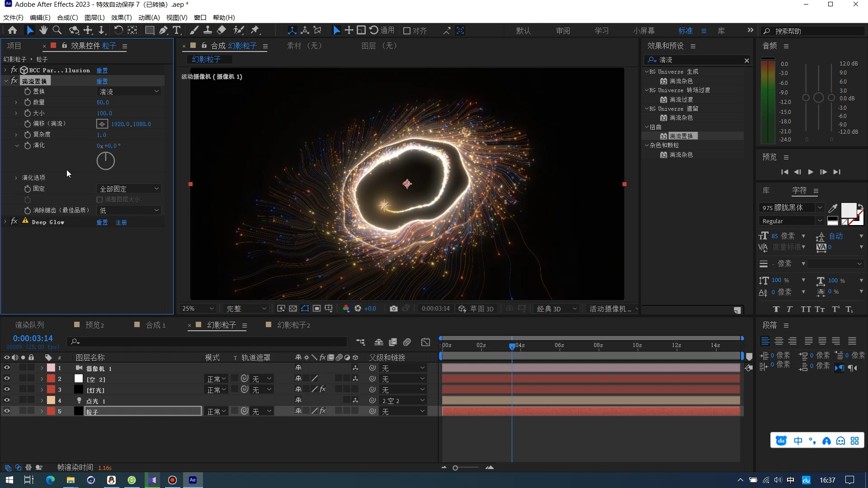This screenshot has height=488, width=868.
Task: Select the Pen tool
Action: [x=163, y=30]
